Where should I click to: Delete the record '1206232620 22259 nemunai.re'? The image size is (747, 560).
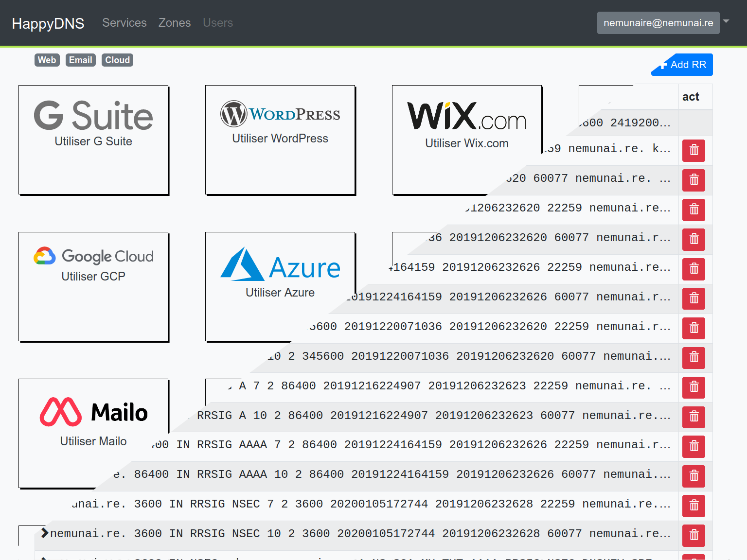click(694, 210)
